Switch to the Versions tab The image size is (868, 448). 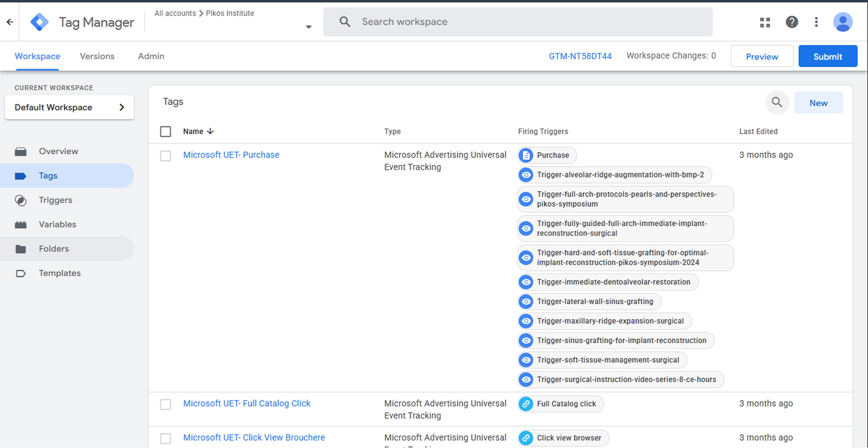point(97,56)
